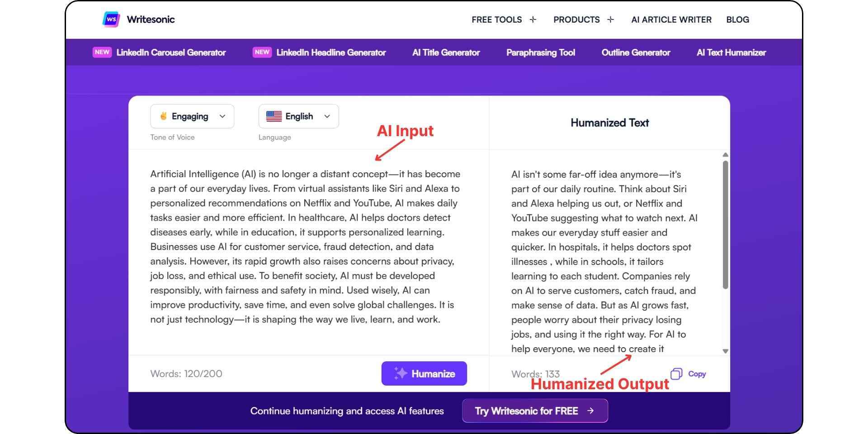Click the output scrollbar up arrow
The image size is (868, 434).
pos(725,155)
